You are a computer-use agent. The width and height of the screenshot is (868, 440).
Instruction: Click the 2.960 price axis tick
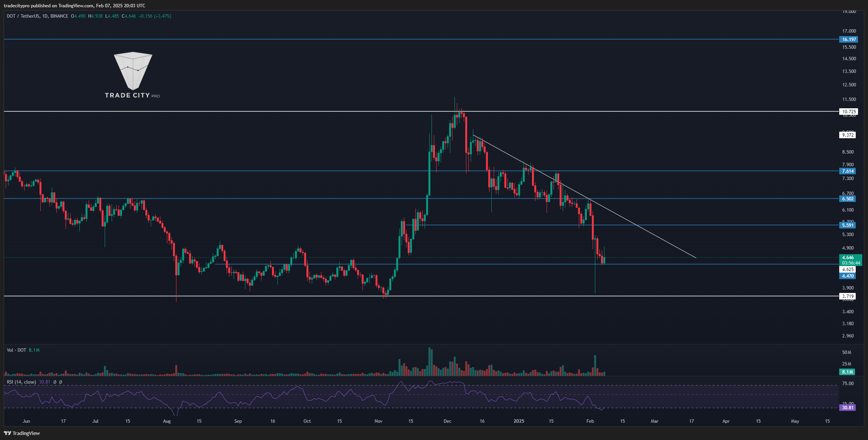pos(848,336)
